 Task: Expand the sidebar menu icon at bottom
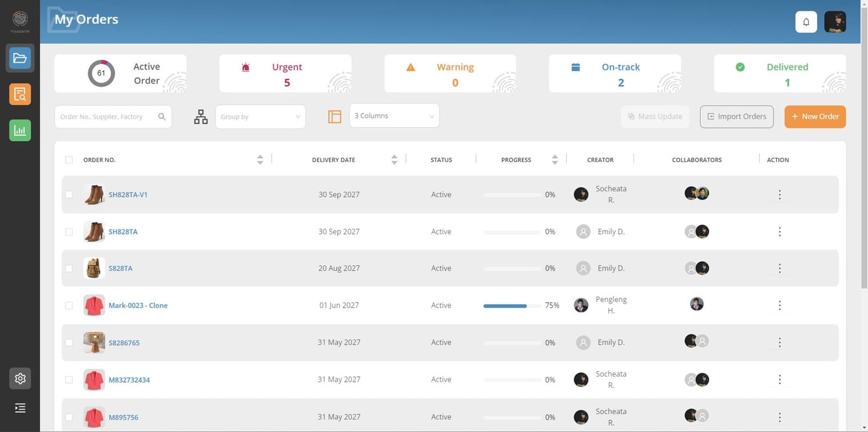(x=20, y=408)
